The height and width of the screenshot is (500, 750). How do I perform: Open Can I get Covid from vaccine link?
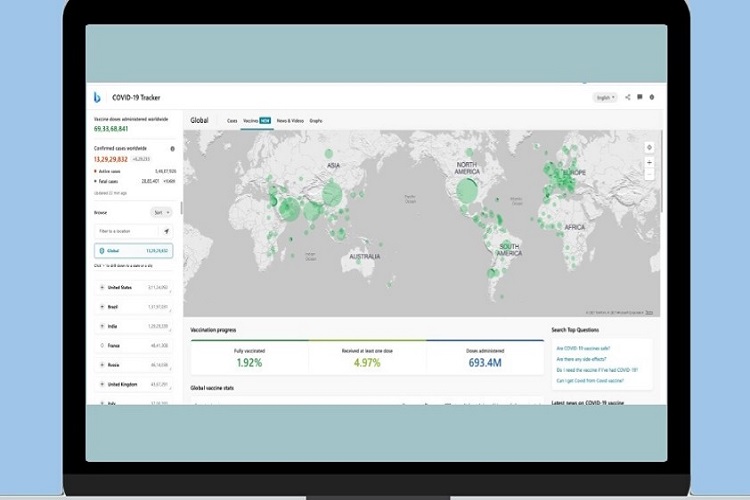point(590,381)
